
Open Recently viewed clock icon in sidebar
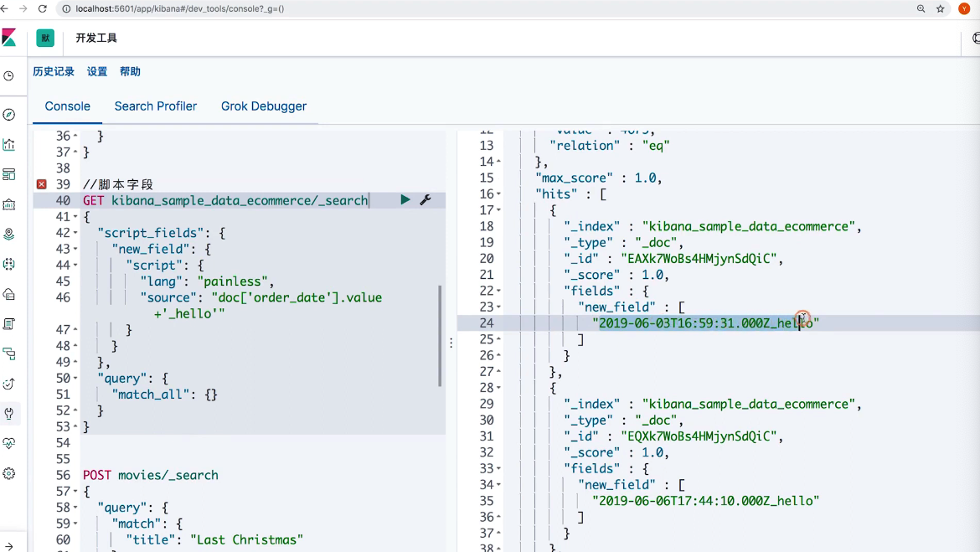click(9, 76)
